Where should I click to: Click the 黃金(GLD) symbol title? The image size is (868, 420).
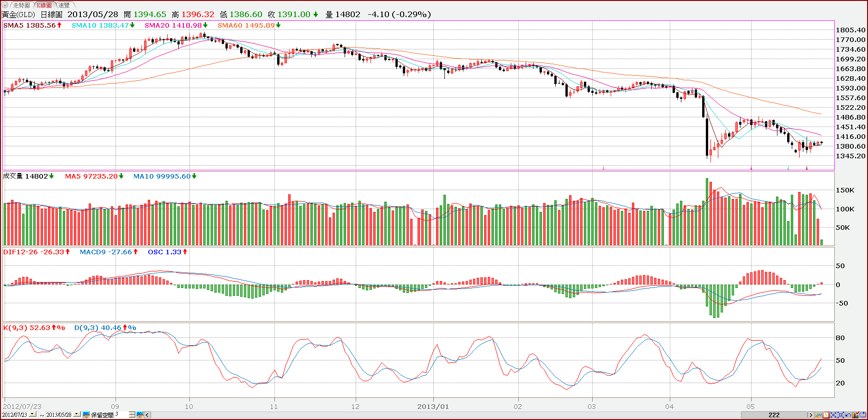coord(18,15)
